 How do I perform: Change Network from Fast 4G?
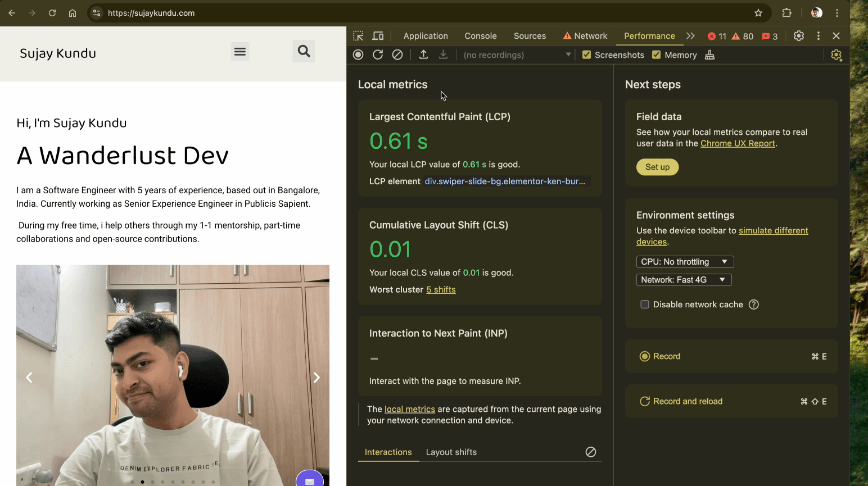pyautogui.click(x=684, y=279)
